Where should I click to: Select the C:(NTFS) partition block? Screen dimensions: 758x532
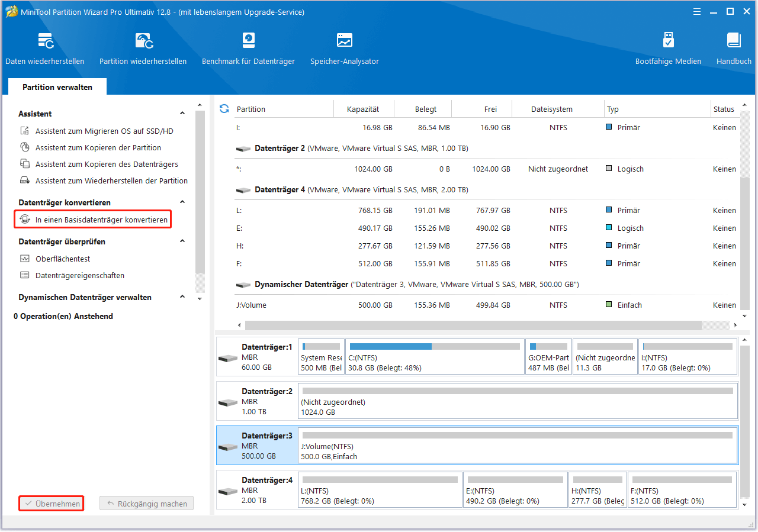coord(435,357)
